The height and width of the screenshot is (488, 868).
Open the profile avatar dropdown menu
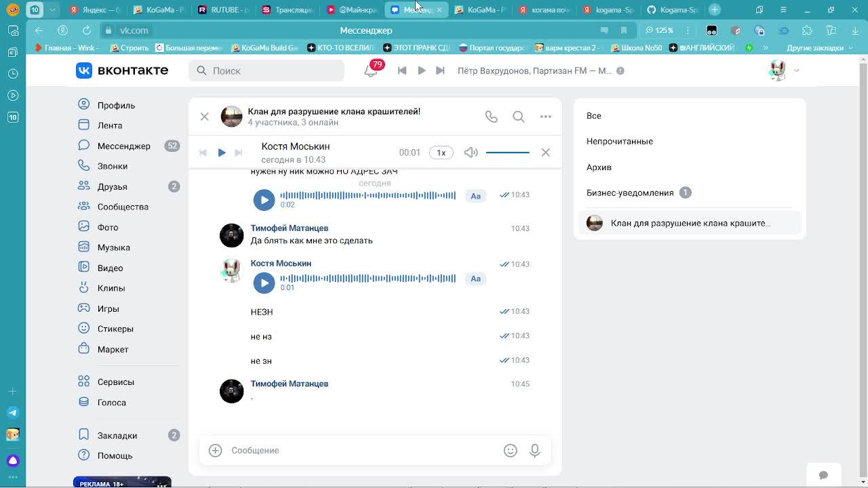click(784, 70)
